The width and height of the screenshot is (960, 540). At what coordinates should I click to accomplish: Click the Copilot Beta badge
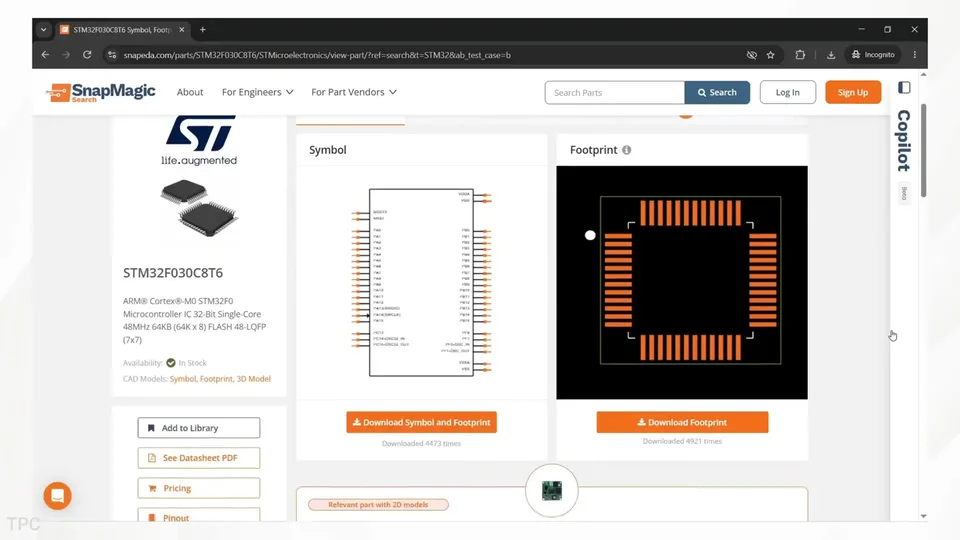click(904, 193)
